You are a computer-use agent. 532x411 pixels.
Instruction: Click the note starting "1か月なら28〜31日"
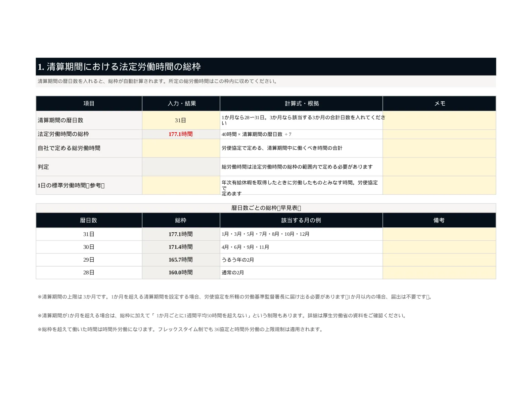(x=303, y=120)
